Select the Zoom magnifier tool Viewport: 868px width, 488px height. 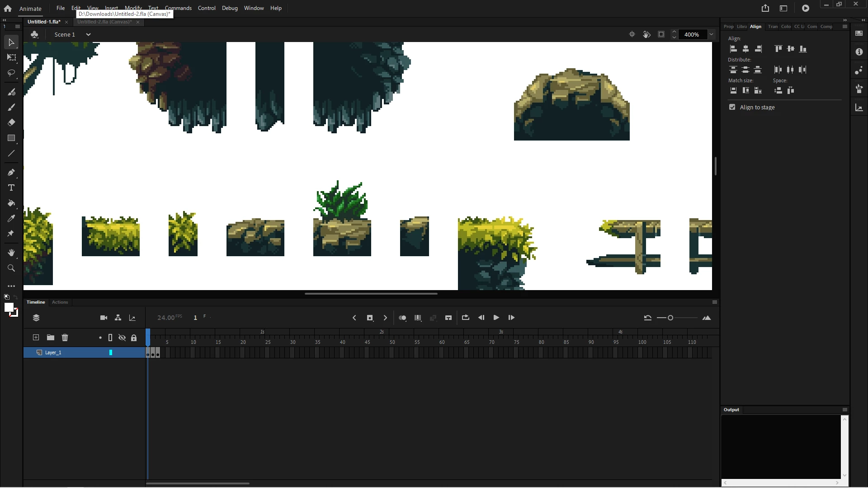click(11, 268)
